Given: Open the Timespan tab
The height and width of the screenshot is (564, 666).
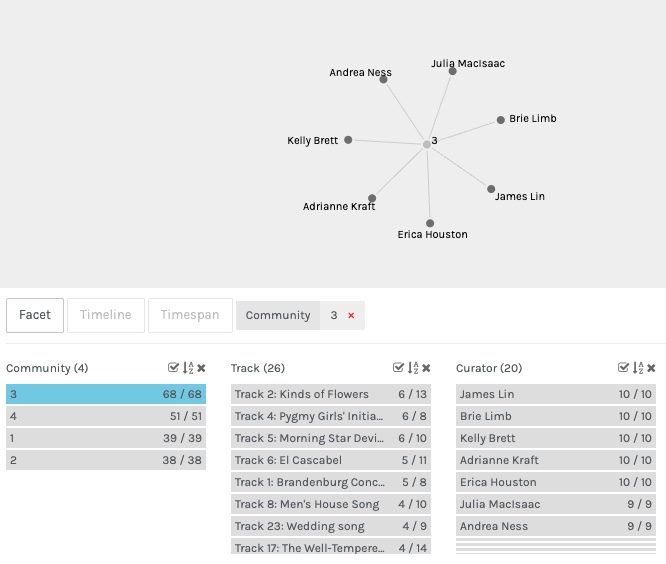Looking at the screenshot, I should (190, 315).
